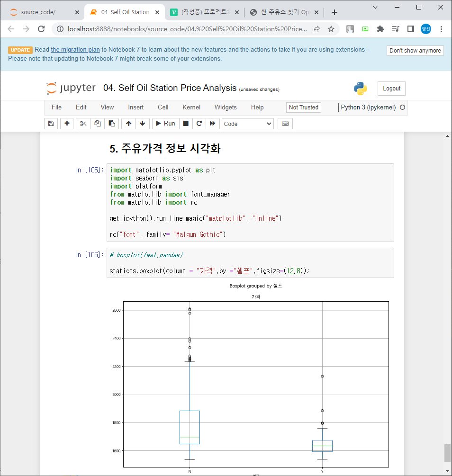Interrupt the kernel with the stop icon
This screenshot has width=452, height=476.
coord(186,124)
